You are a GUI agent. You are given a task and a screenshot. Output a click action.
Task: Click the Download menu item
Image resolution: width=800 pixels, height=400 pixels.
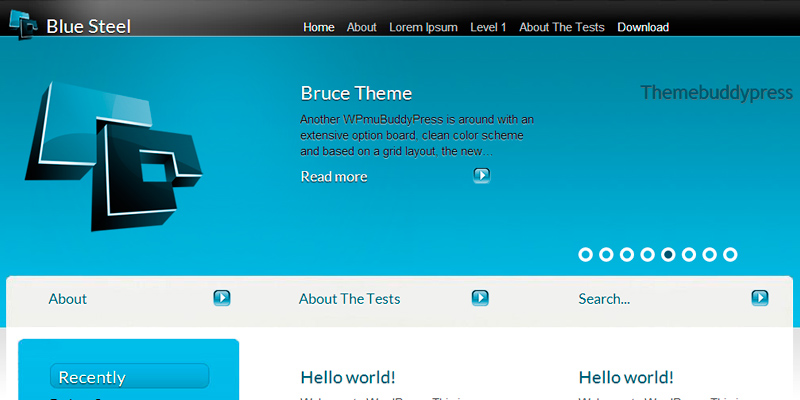(x=643, y=27)
